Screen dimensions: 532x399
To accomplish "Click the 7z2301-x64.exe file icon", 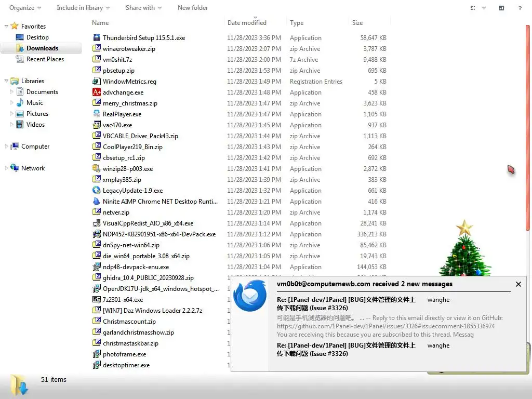I will coord(97,299).
